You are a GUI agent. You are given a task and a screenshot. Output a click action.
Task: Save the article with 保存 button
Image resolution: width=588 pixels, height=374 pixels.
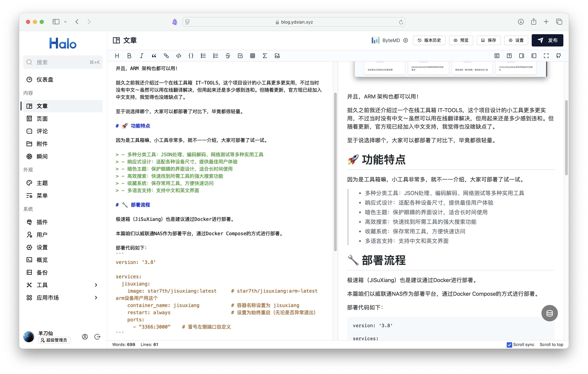pyautogui.click(x=488, y=40)
